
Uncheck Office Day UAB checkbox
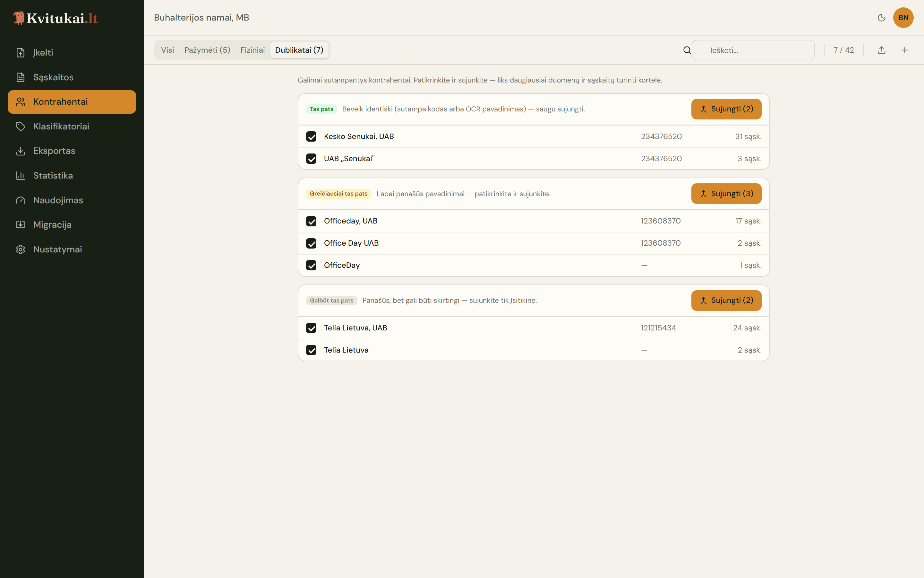tap(311, 243)
